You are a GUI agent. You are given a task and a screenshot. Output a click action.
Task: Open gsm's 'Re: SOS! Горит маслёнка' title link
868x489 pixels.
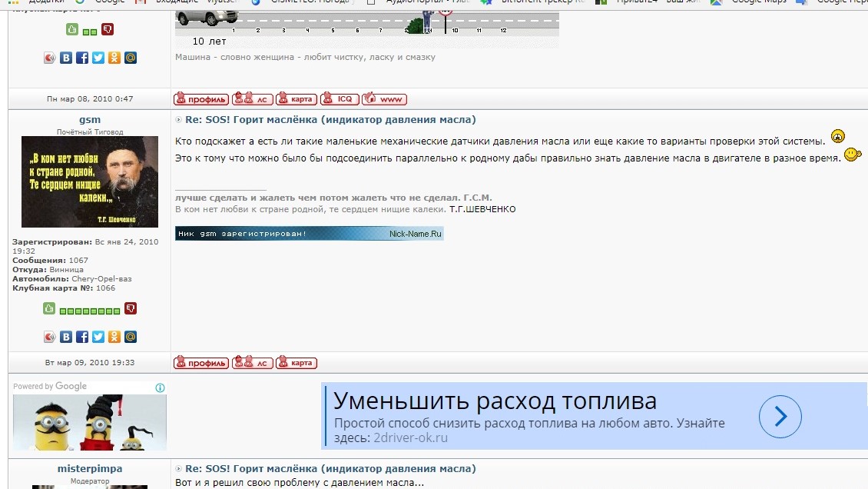(330, 120)
